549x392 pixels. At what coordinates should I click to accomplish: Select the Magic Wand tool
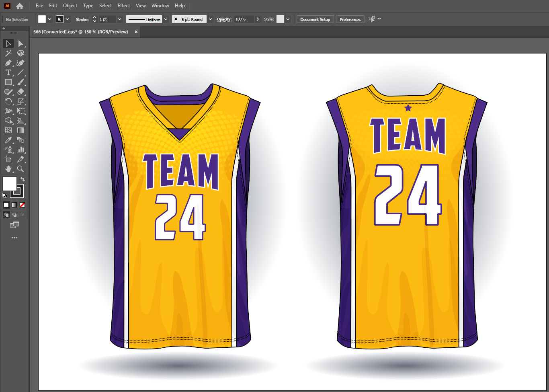(8, 53)
